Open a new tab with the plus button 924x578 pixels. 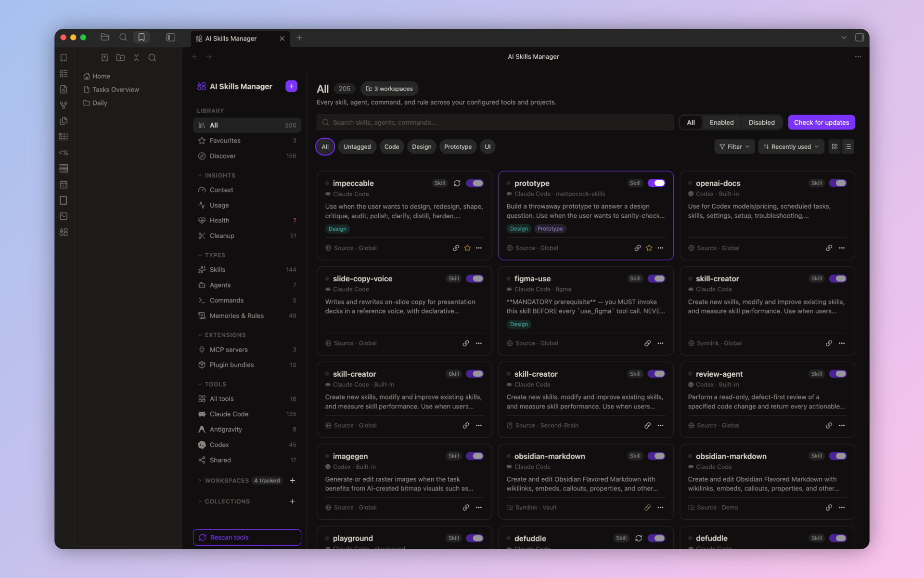click(x=299, y=38)
